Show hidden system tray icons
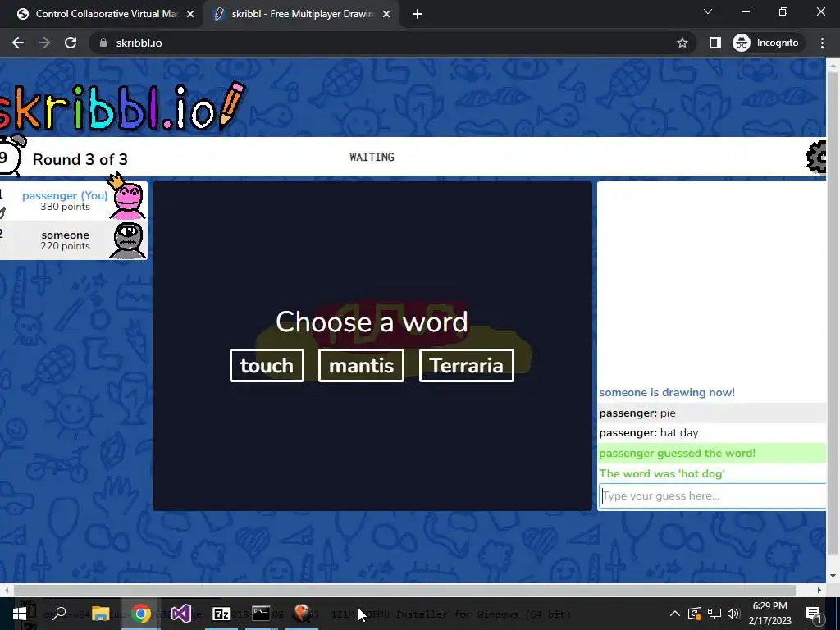Screen dimensions: 840x630 (x=675, y=614)
